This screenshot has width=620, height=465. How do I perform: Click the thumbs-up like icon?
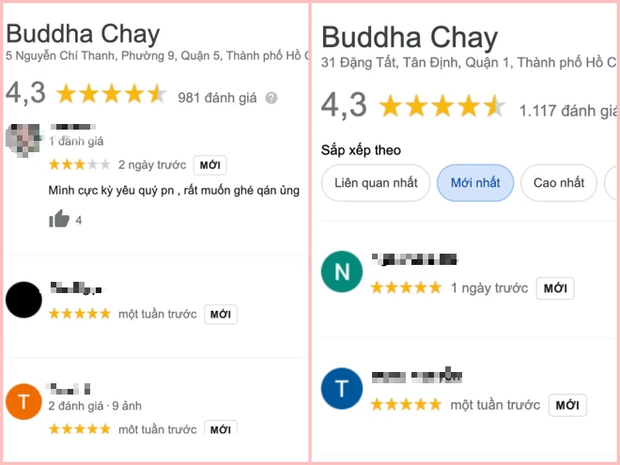pos(59,219)
